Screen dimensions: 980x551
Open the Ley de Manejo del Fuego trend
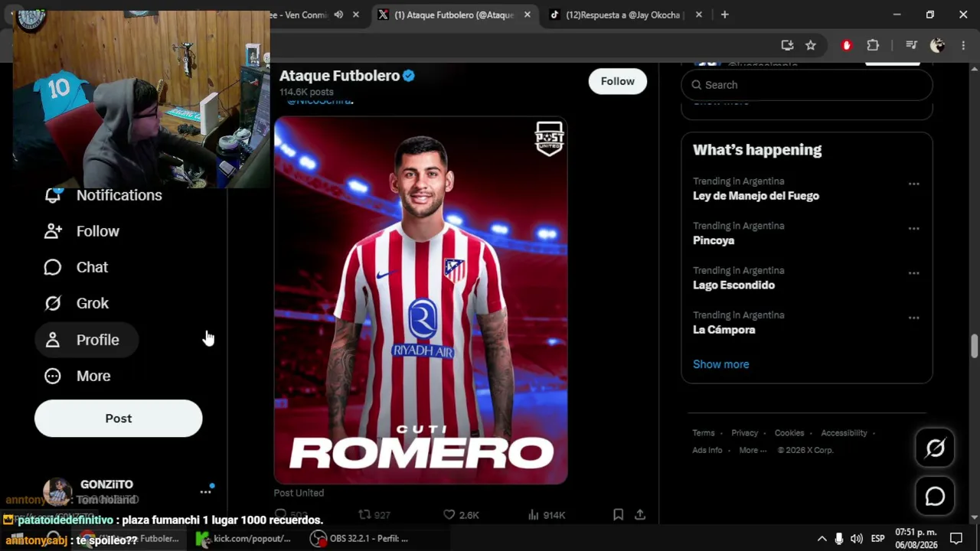(x=756, y=196)
